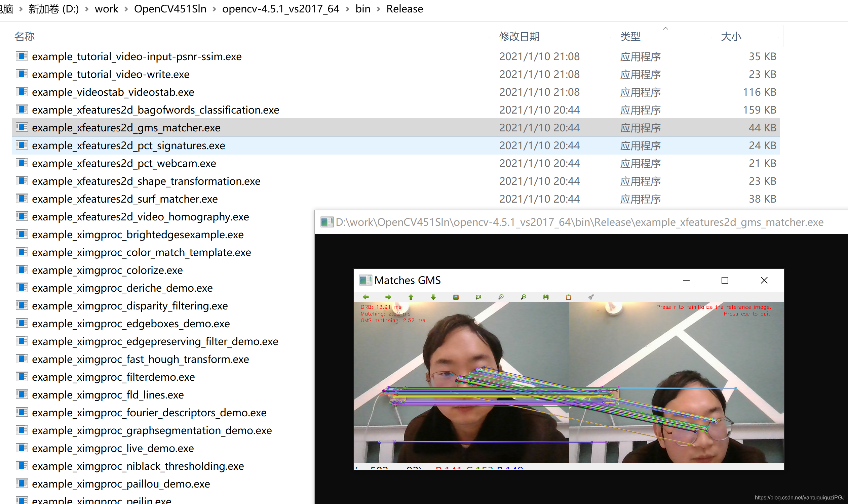
Task: Reset the view with the image thumbnail icon
Action: [x=456, y=297]
